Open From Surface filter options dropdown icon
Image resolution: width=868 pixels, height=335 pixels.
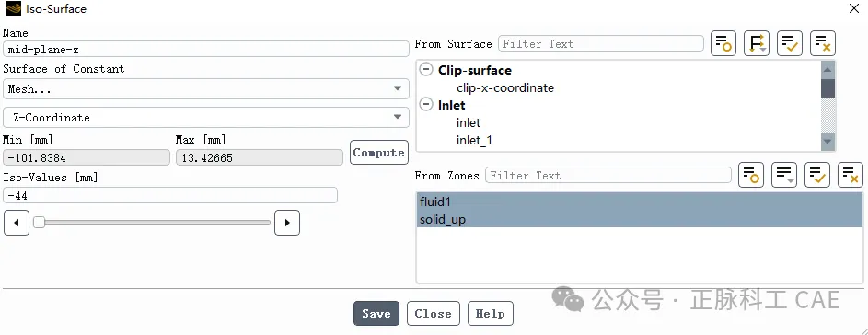pyautogui.click(x=757, y=43)
